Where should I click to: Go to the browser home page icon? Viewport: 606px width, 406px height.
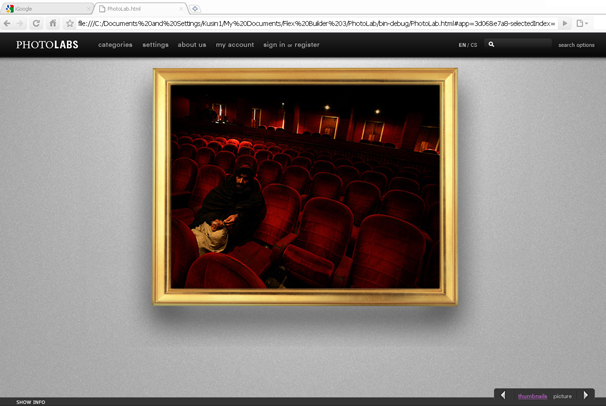(53, 23)
